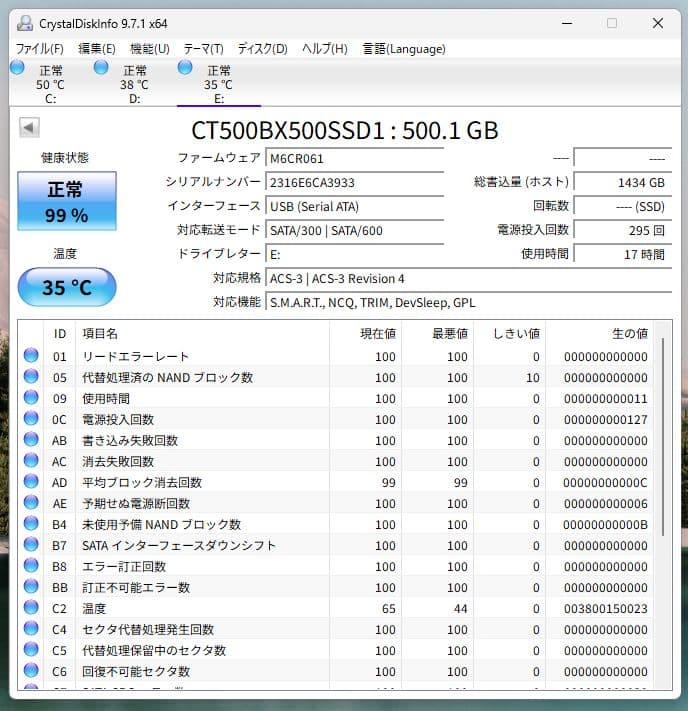Click the status orb for attribute C5
The width and height of the screenshot is (688, 711).
point(31,649)
